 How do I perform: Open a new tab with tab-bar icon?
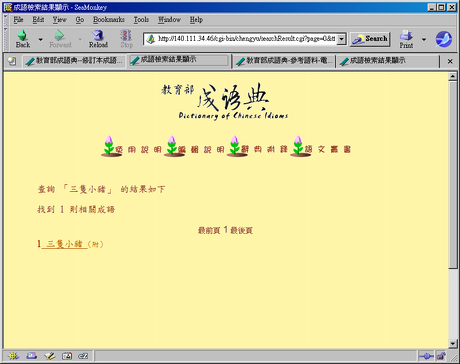pos(12,61)
